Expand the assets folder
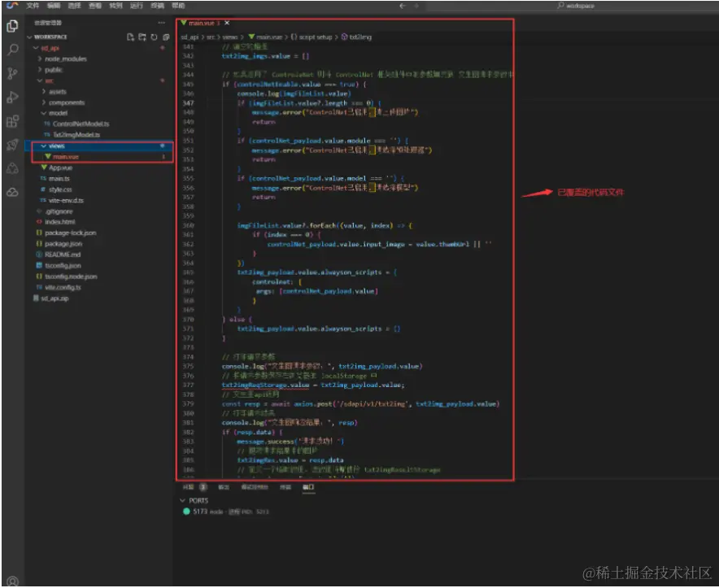Screen dimensions: 719x588 44,92
